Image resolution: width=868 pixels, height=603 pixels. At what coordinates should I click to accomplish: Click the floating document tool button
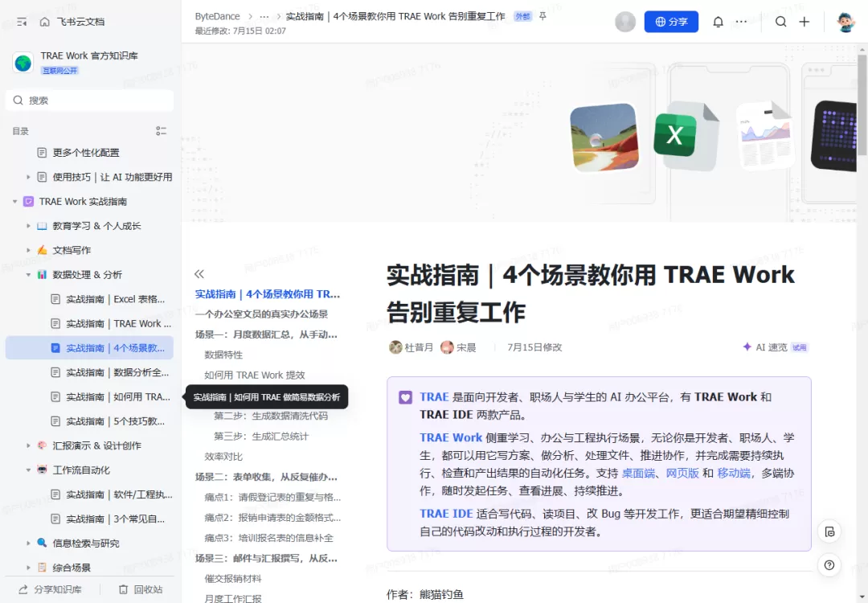click(829, 531)
